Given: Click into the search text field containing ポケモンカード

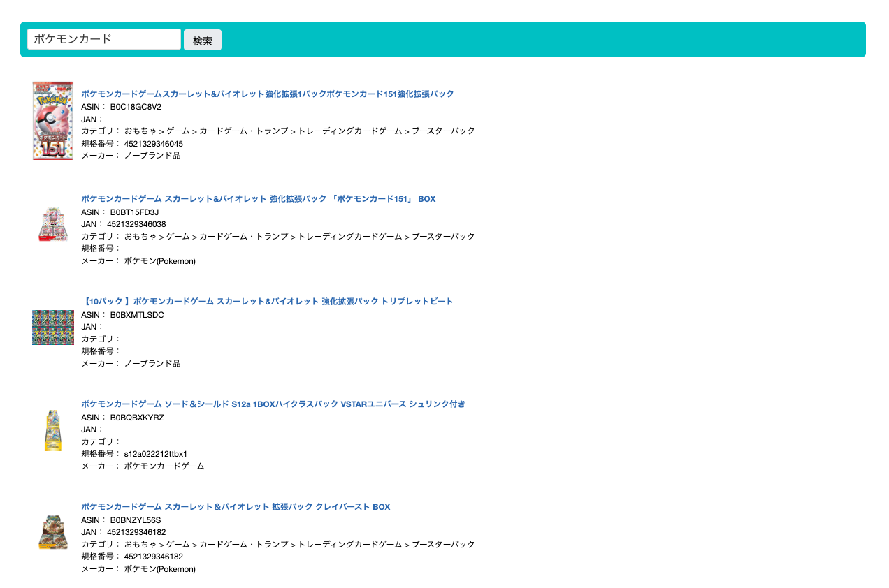Looking at the screenshot, I should click(x=103, y=39).
